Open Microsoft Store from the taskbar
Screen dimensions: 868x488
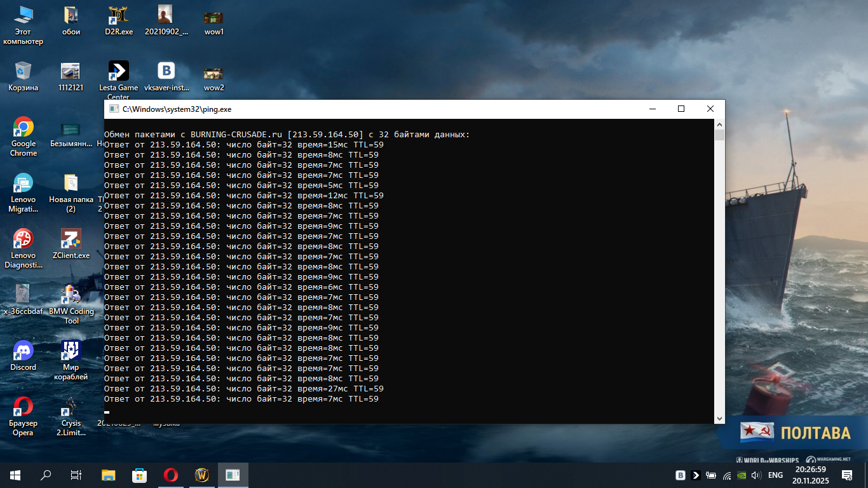[139, 475]
